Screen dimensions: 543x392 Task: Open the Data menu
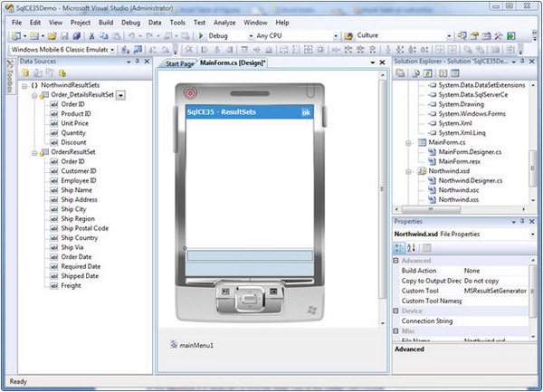(x=155, y=23)
